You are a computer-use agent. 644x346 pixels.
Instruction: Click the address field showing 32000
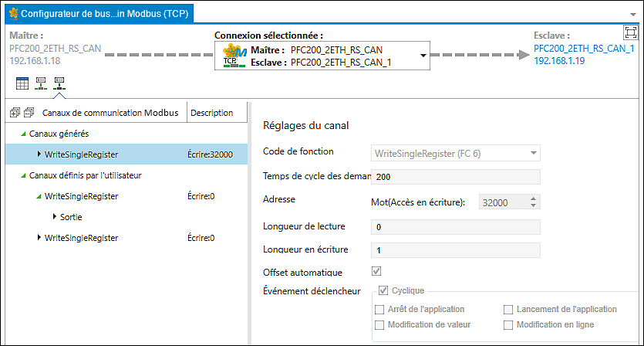click(503, 202)
